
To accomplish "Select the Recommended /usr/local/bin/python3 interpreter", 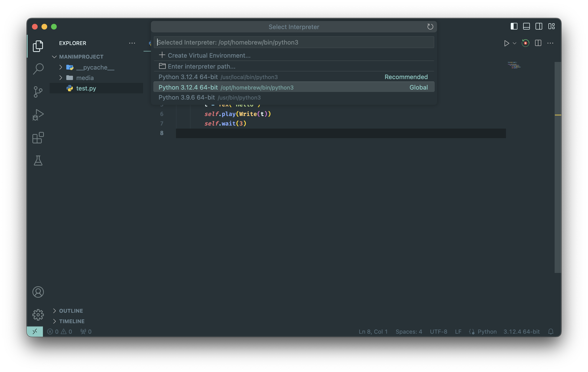I will click(294, 77).
